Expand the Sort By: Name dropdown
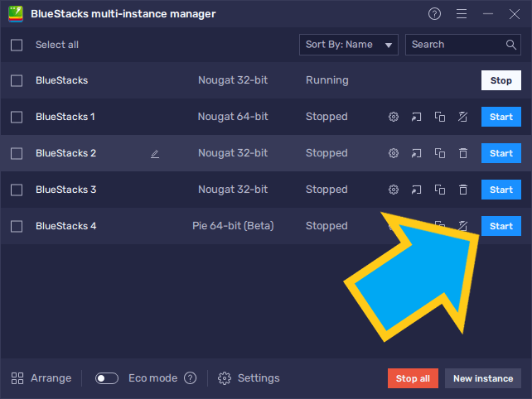This screenshot has height=399, width=532. 348,45
